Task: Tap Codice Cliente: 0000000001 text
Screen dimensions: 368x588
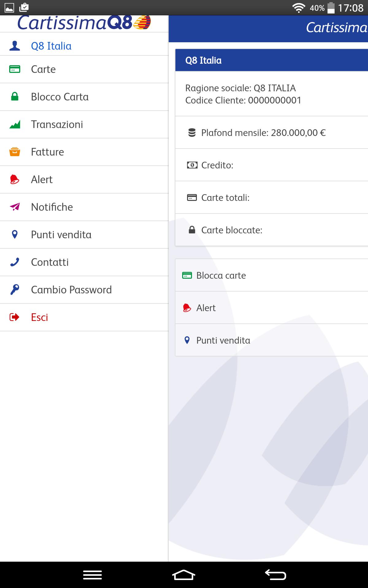Action: pyautogui.click(x=243, y=100)
